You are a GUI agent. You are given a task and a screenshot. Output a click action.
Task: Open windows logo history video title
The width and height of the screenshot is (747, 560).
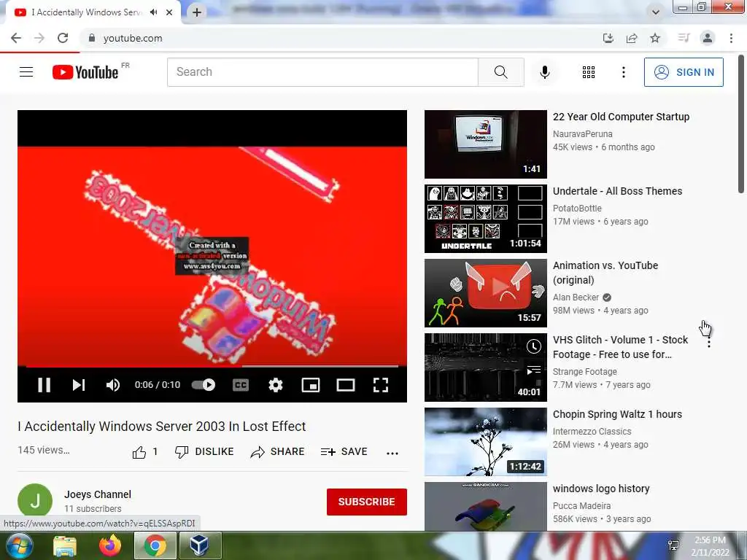601,489
